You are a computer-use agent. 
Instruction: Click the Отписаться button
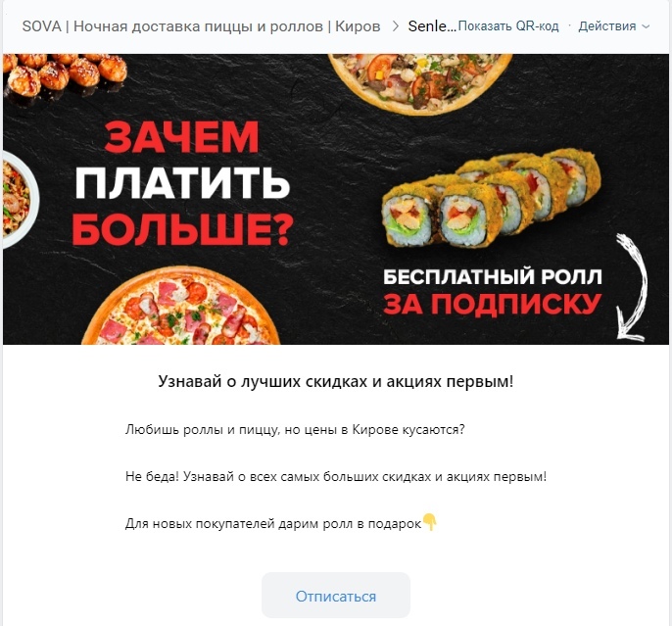coord(336,596)
